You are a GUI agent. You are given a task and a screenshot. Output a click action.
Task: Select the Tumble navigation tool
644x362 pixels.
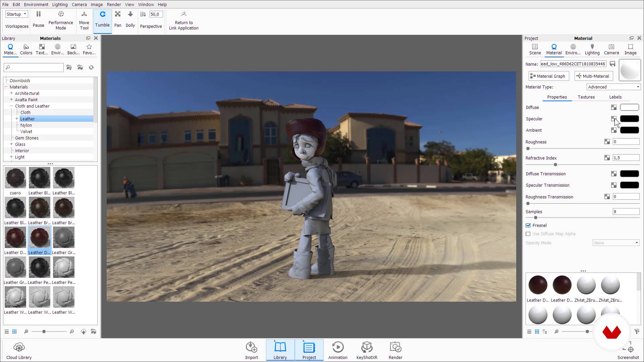click(x=102, y=19)
